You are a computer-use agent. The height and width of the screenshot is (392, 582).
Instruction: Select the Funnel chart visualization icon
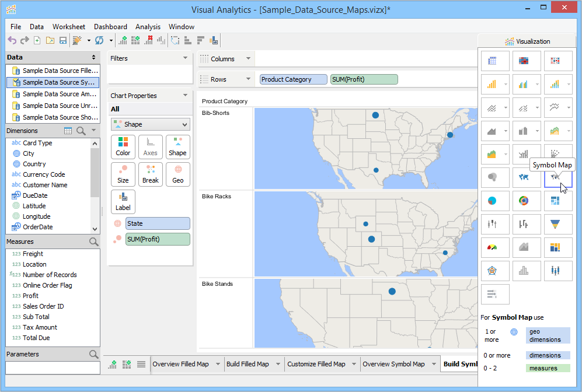point(555,223)
